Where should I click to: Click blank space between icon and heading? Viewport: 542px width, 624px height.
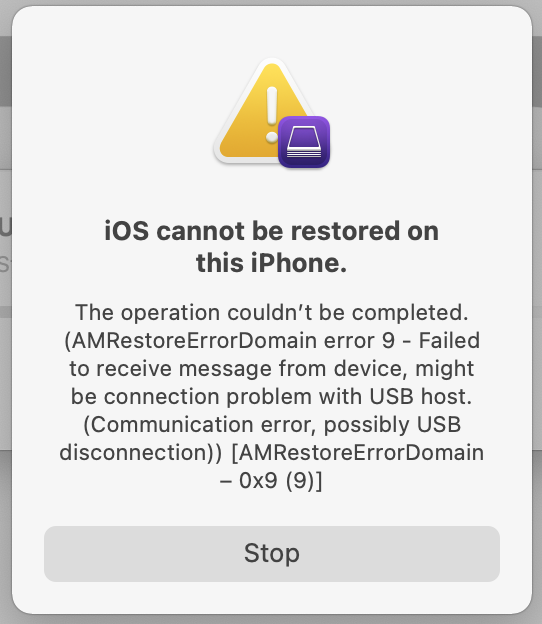click(x=272, y=193)
